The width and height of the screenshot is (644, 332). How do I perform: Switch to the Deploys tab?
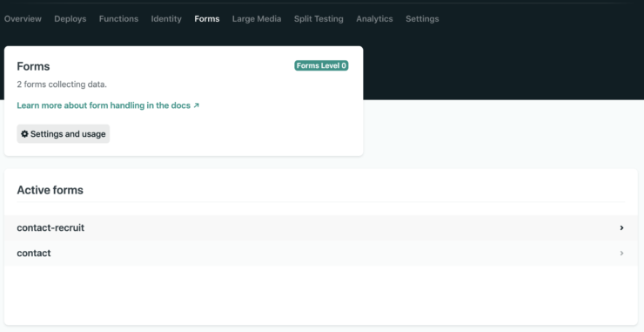pyautogui.click(x=70, y=19)
